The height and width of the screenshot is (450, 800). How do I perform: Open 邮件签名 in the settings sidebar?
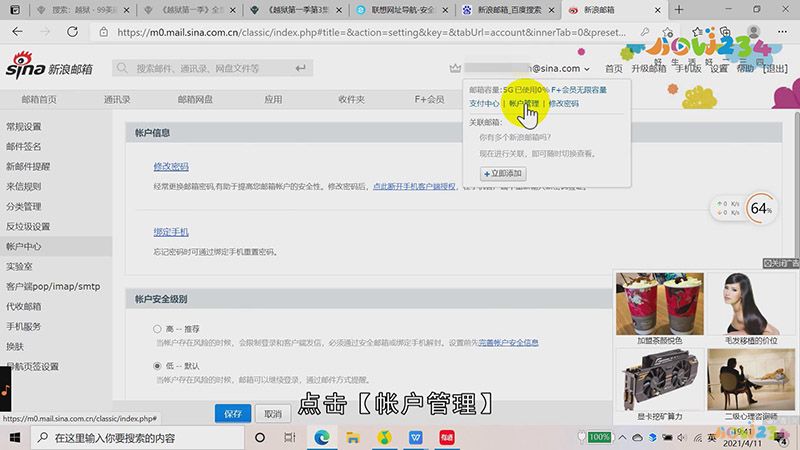(23, 146)
